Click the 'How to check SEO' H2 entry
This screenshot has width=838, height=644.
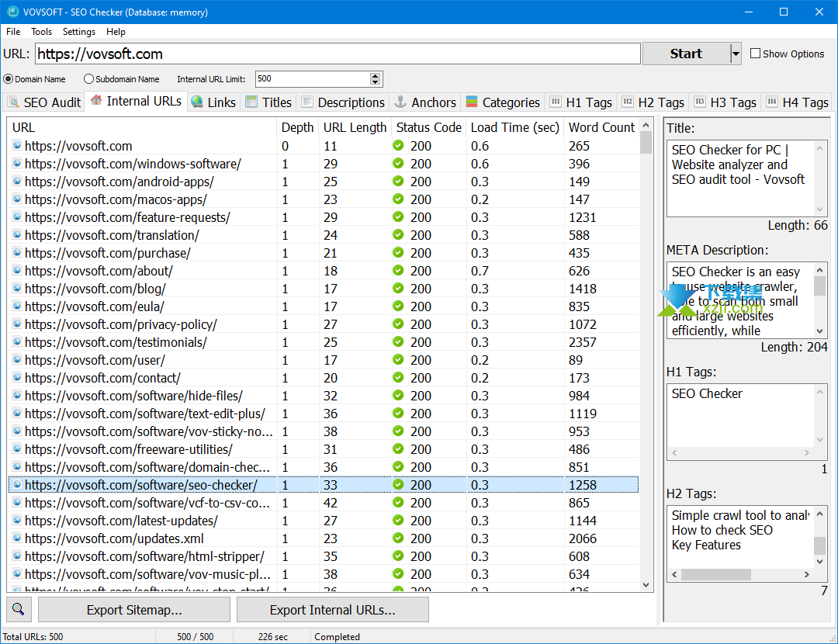pyautogui.click(x=722, y=530)
